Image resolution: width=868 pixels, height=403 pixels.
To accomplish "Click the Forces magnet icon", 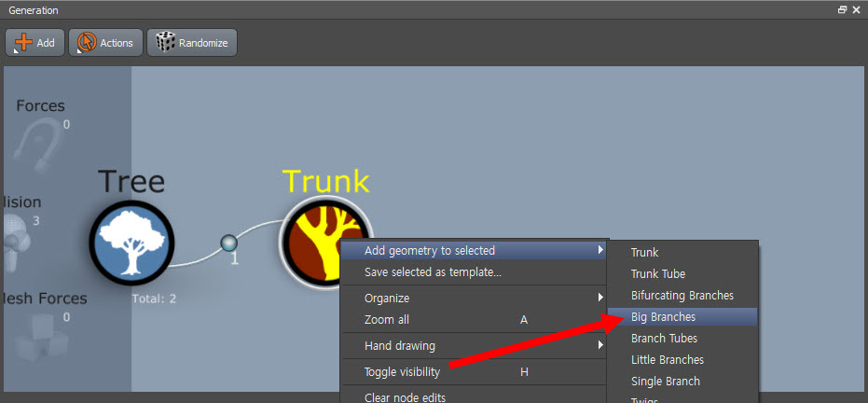I will [x=40, y=146].
